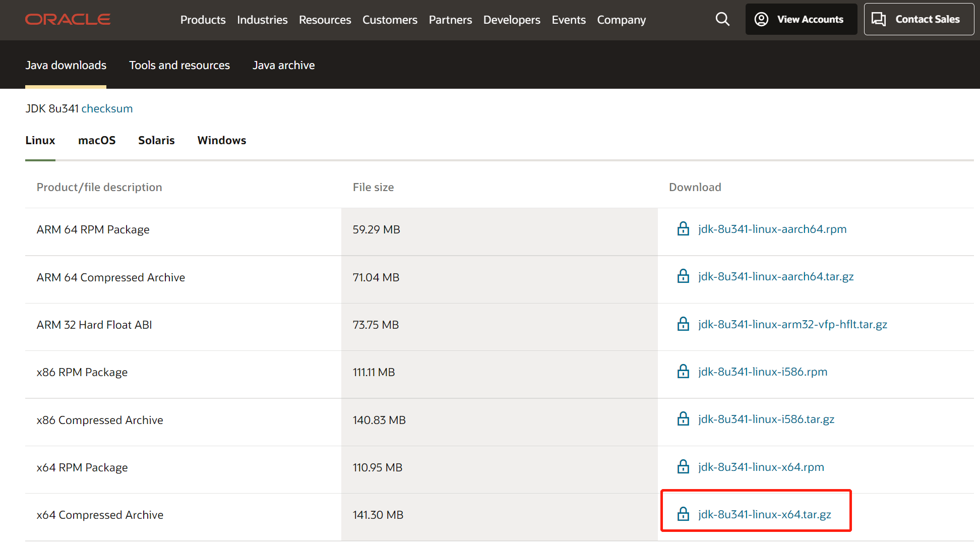Screen dimensions: 980x544
Task: Open the View Accounts menu
Action: [x=801, y=19]
